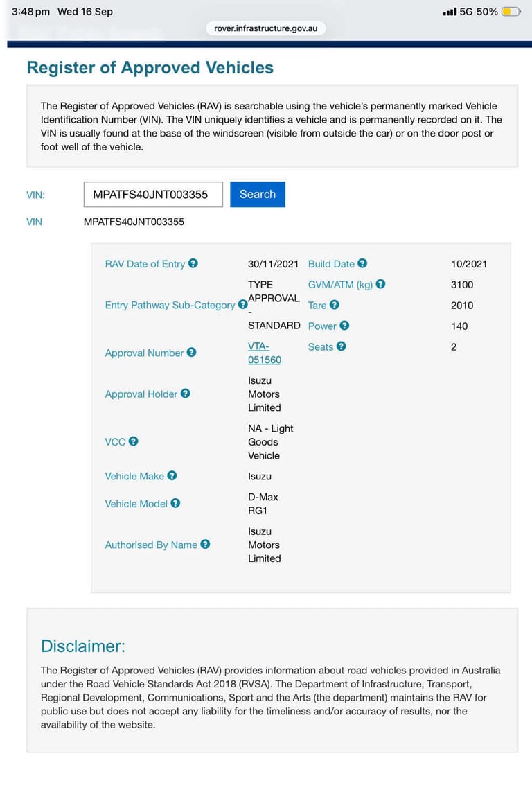Screen dimensions: 532x810
Task: Click the Entry Pathway Sub-Category label
Action: 170,306
